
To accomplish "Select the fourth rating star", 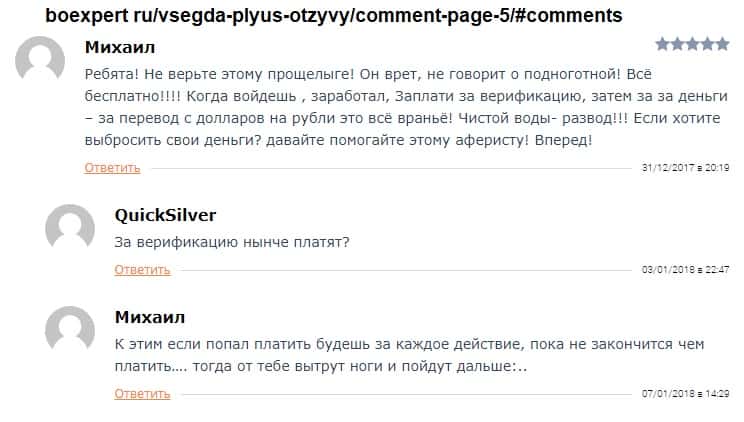I will (x=708, y=44).
